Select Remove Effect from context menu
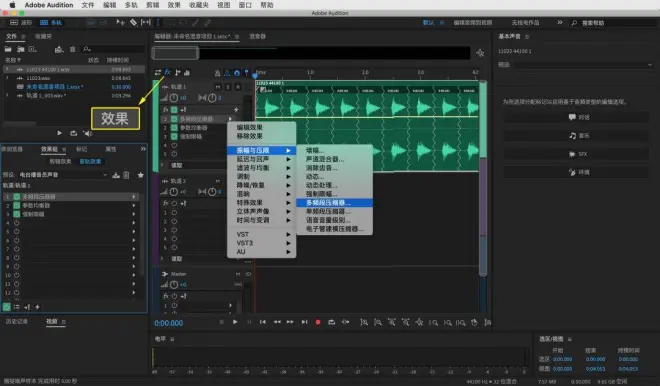 [x=261, y=136]
